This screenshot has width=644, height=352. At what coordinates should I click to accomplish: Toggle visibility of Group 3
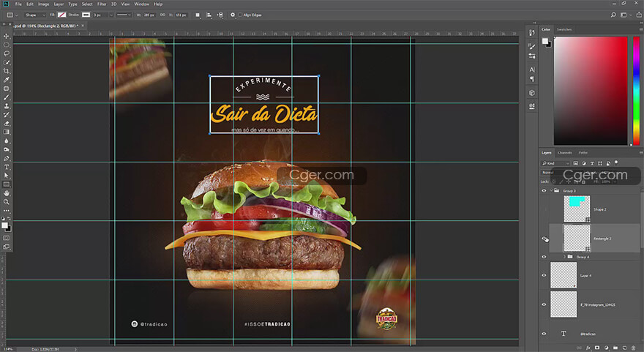(x=544, y=190)
